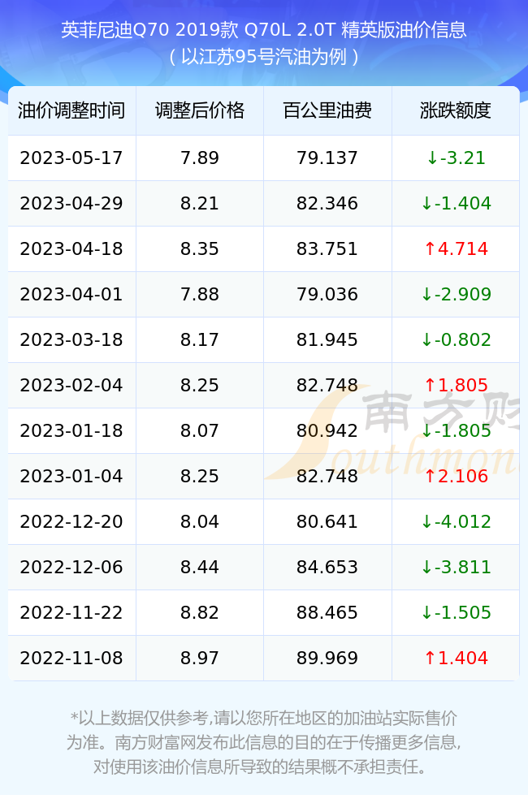Image resolution: width=528 pixels, height=812 pixels.
Task: Click fuel cost 89.969 cell
Action: 327,659
